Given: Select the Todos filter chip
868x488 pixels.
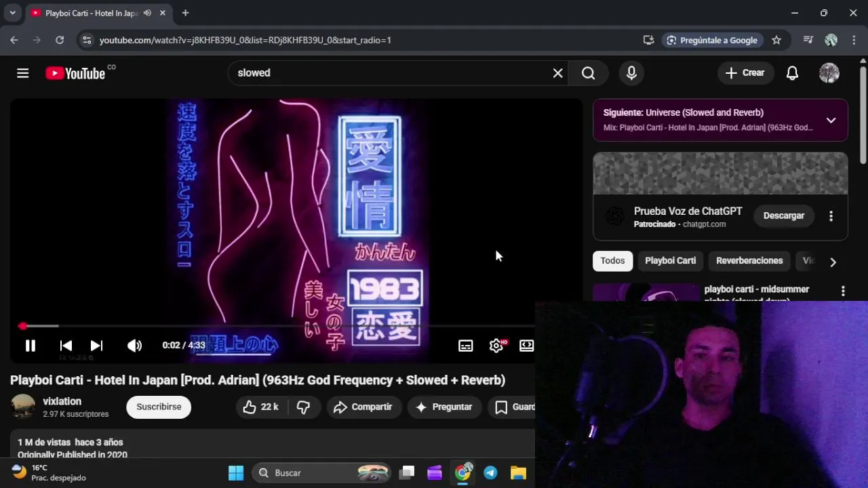Looking at the screenshot, I should tap(612, 261).
